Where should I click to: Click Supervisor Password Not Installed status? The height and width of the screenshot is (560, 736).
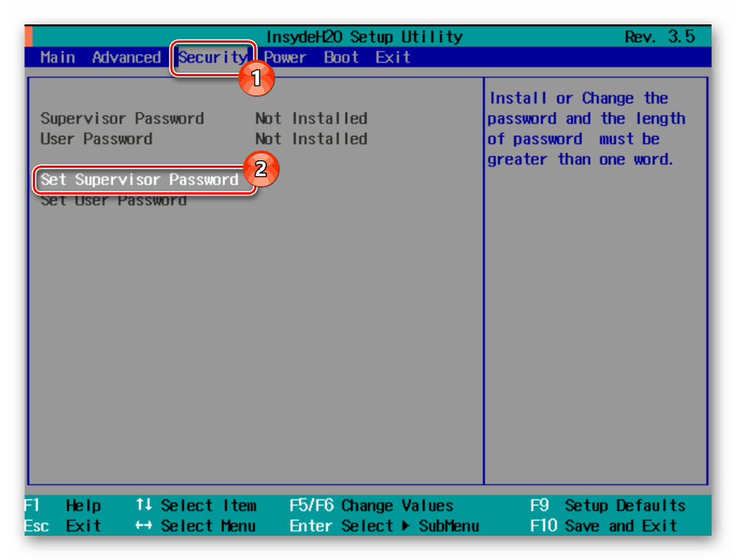(311, 119)
